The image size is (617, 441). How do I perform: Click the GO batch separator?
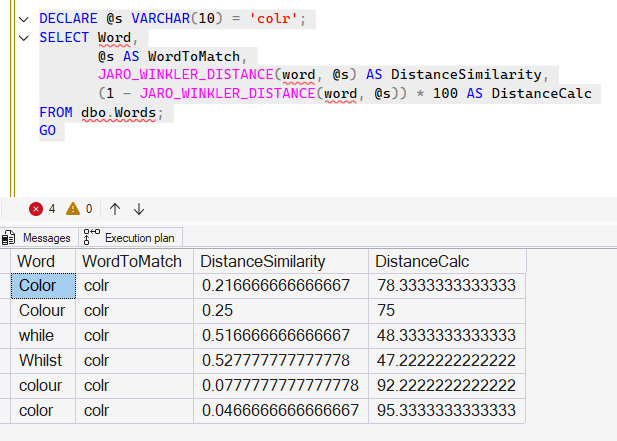[x=48, y=130]
